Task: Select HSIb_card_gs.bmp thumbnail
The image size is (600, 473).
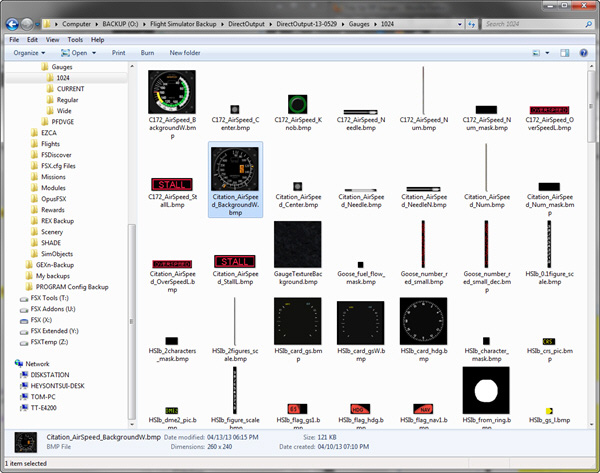Action: 297,321
